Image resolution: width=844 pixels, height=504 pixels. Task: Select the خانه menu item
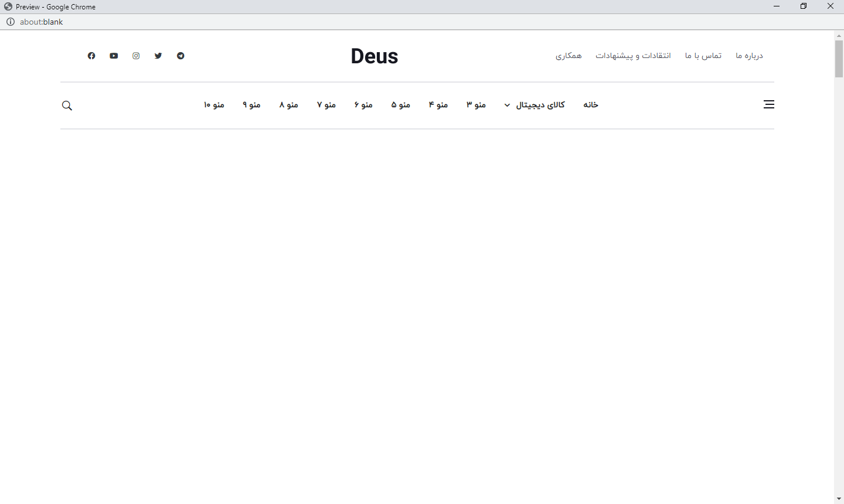pyautogui.click(x=590, y=105)
